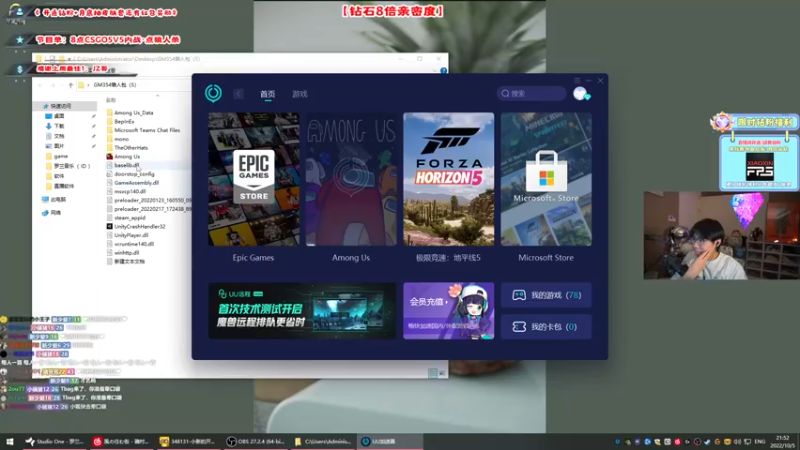Switch to OBS 27.2.4 taskbar item
Screen dimensions: 800x450
(256, 441)
